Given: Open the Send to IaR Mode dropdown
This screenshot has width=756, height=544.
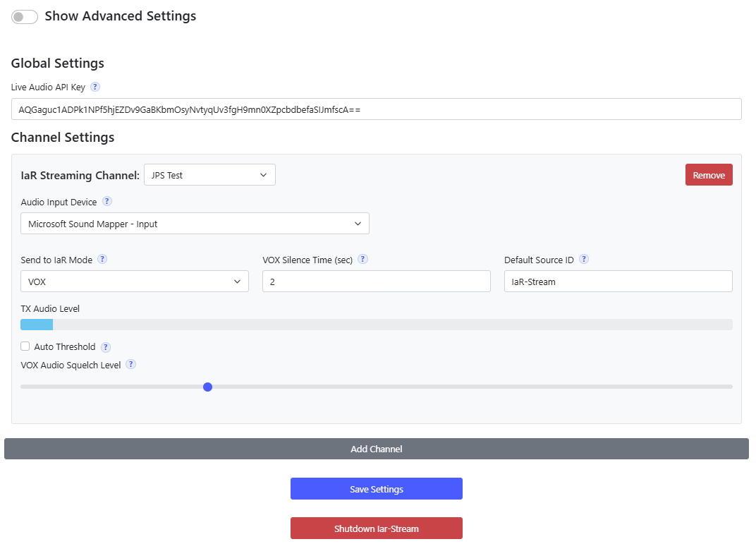Looking at the screenshot, I should point(134,282).
